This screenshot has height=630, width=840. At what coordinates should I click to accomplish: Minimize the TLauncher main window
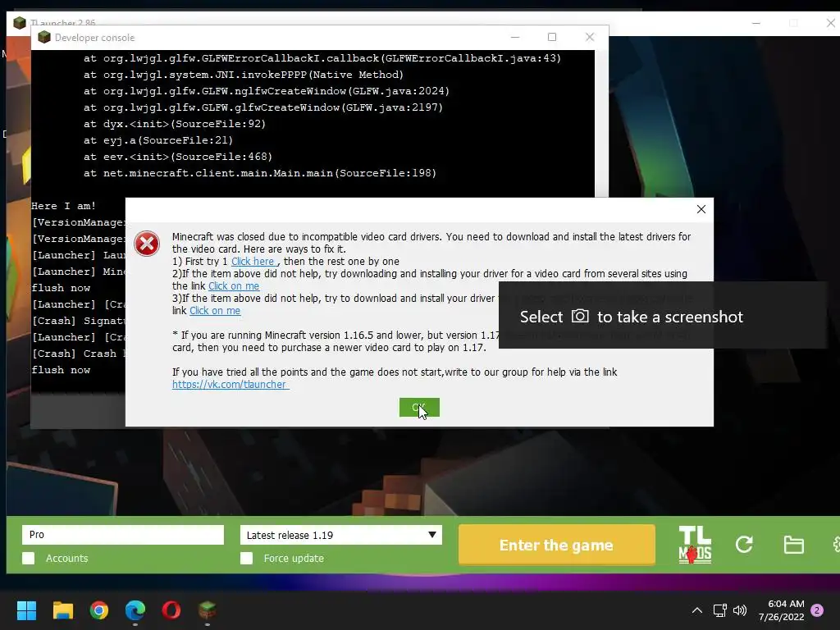[x=756, y=23]
